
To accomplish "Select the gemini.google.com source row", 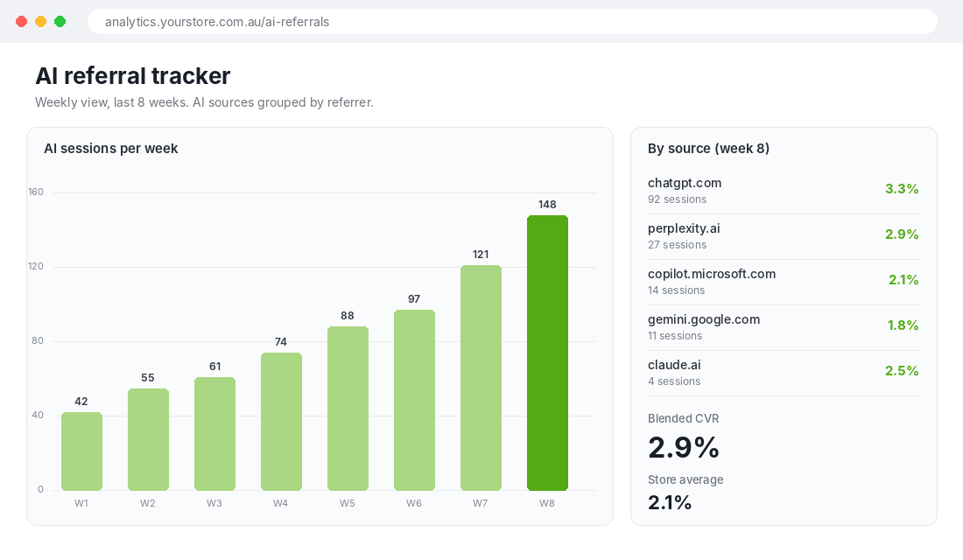I will coord(784,327).
